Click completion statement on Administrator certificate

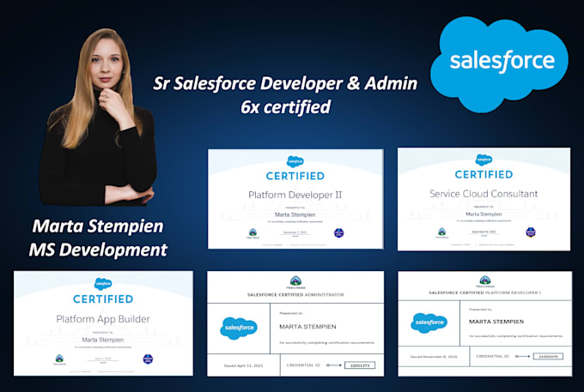[x=327, y=342]
